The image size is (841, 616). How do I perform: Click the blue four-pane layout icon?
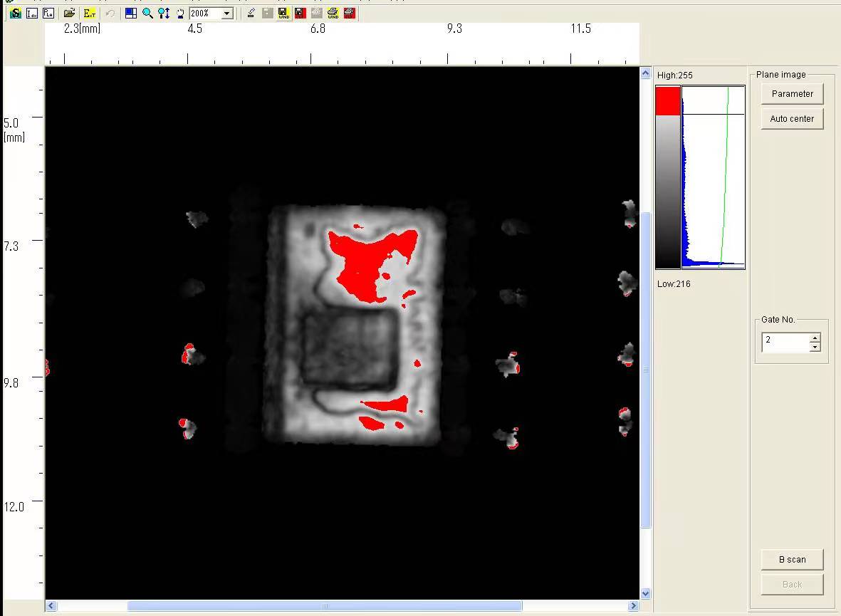tap(131, 14)
